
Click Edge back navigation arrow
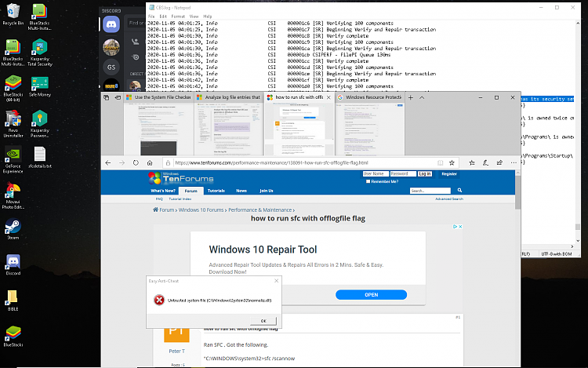point(108,162)
